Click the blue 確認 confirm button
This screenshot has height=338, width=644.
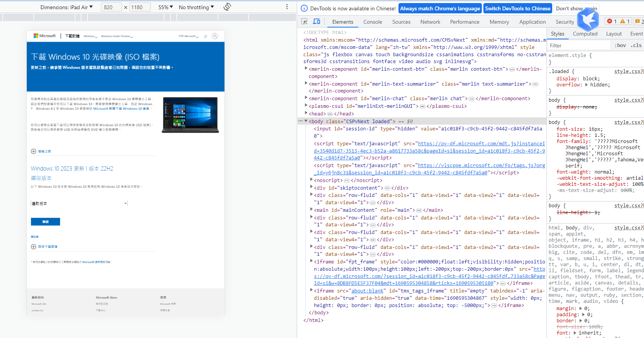point(46,222)
